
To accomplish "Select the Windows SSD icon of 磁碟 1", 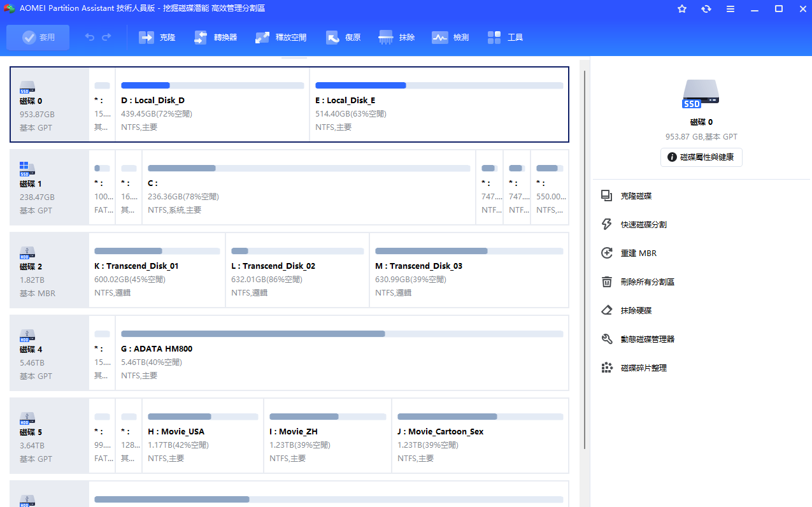I will coord(27,169).
